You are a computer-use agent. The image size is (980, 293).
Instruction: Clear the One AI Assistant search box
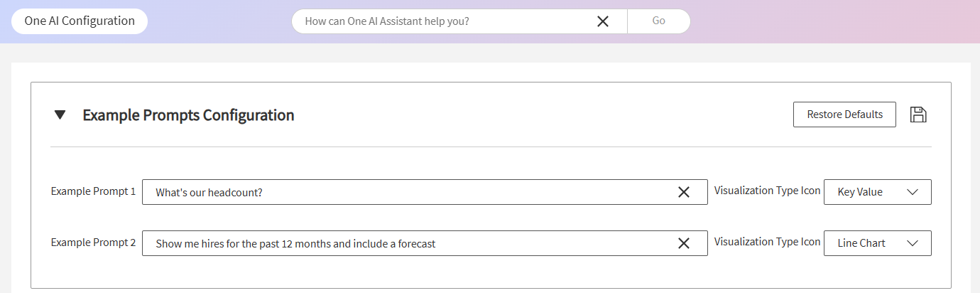(603, 21)
